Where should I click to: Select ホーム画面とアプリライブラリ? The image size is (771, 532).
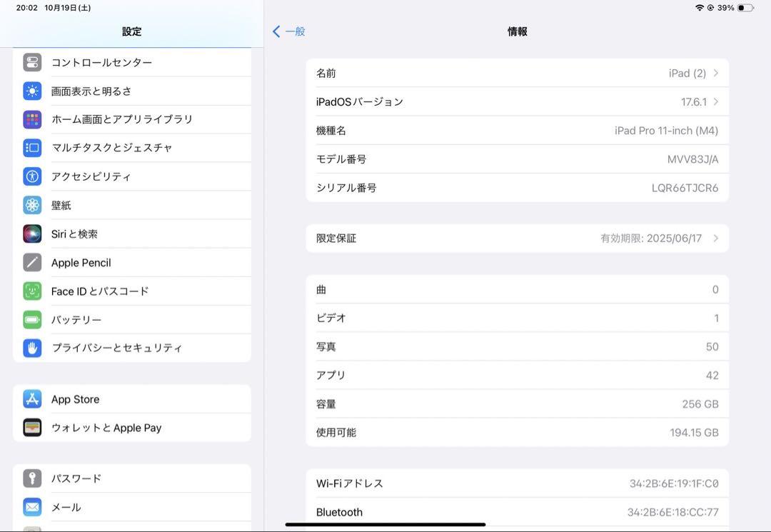click(x=132, y=119)
